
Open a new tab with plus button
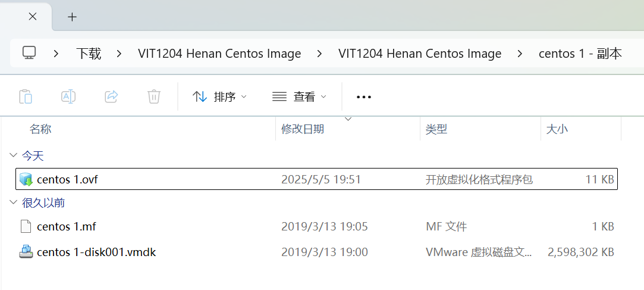[x=73, y=17]
